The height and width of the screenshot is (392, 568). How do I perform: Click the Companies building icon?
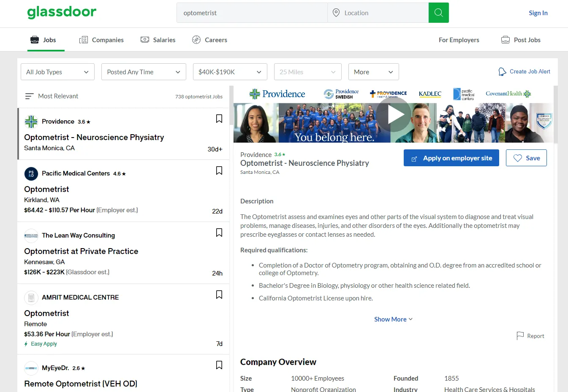tap(84, 40)
